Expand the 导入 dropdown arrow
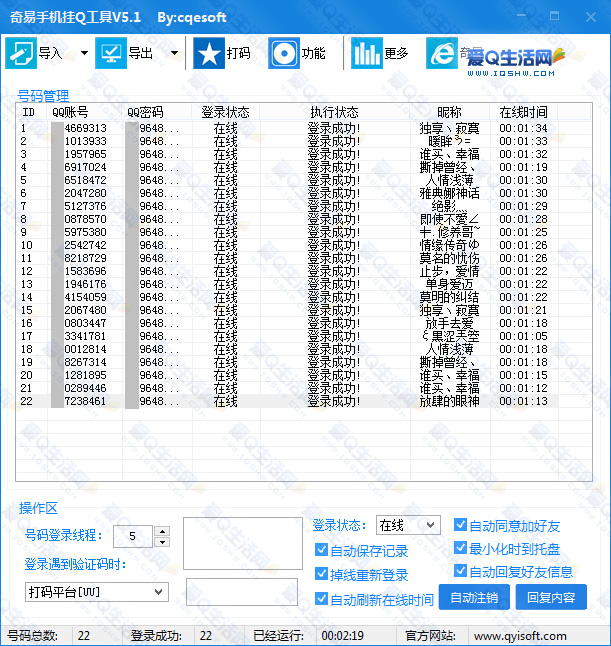 [x=84, y=53]
